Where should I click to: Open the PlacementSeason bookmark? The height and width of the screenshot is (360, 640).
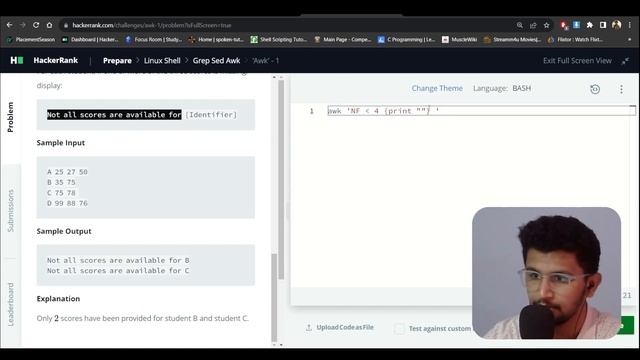point(31,40)
